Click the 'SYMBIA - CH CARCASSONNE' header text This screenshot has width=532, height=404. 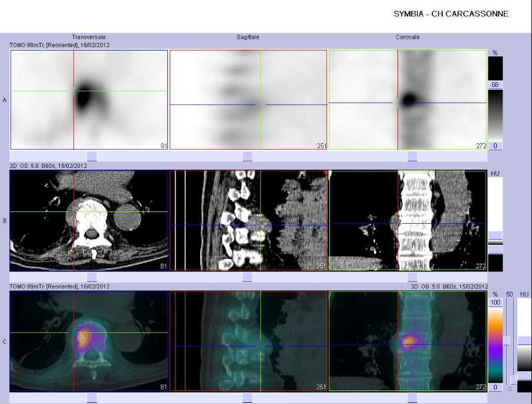click(x=451, y=14)
